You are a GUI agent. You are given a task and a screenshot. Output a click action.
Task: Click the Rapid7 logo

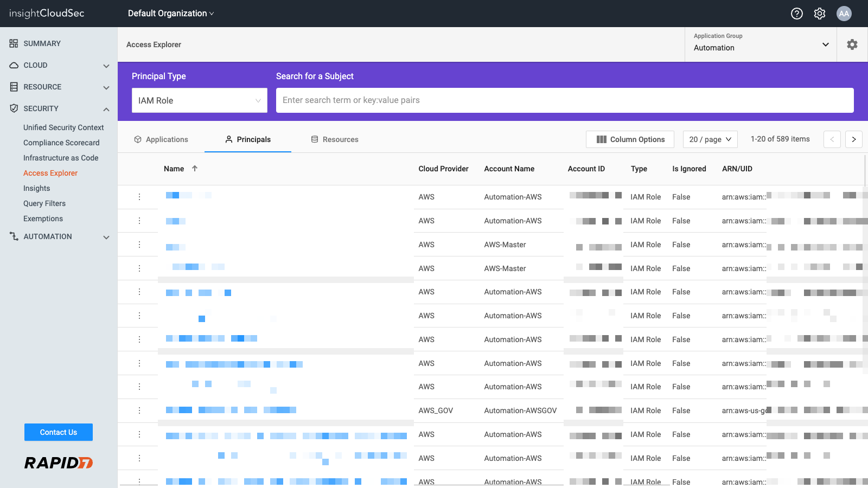tap(59, 463)
